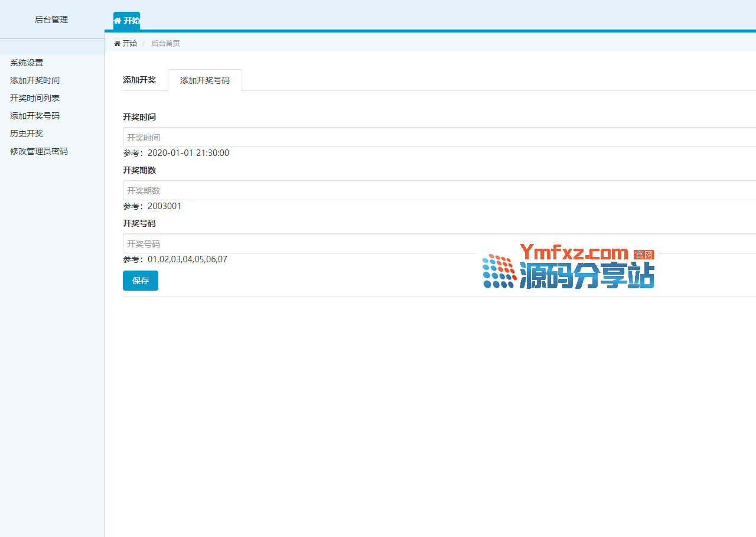Screen dimensions: 756x537
Task: Switch to the 添加开奖 tab
Action: pyautogui.click(x=139, y=80)
